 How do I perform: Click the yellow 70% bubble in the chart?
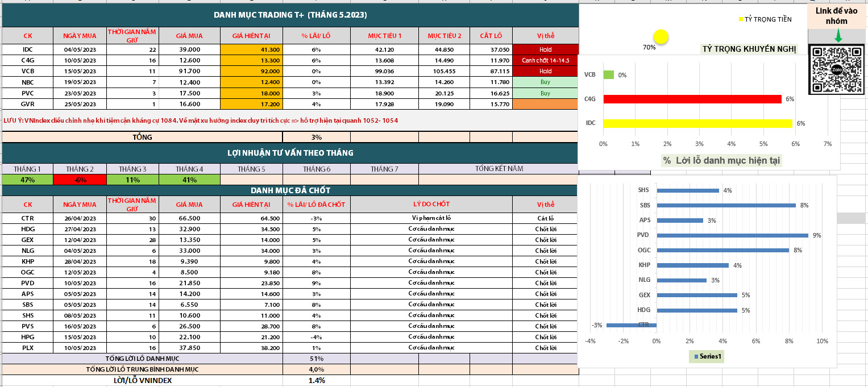661,38
